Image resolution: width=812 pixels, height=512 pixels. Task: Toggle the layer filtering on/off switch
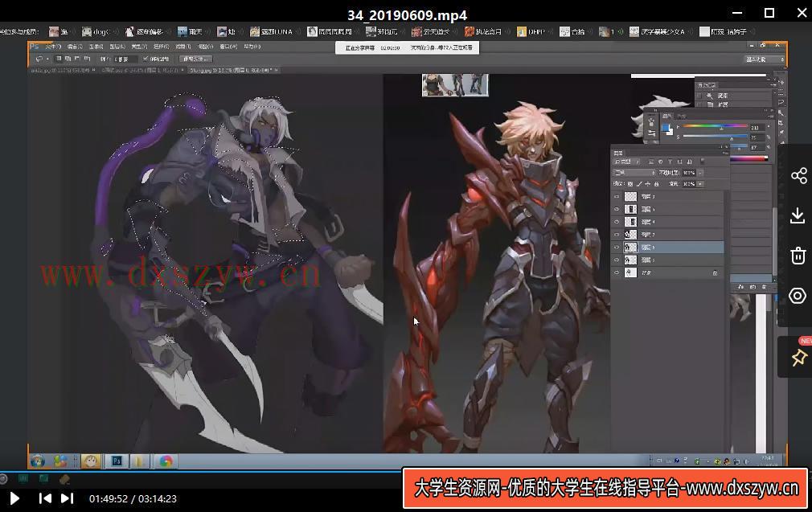(703, 162)
